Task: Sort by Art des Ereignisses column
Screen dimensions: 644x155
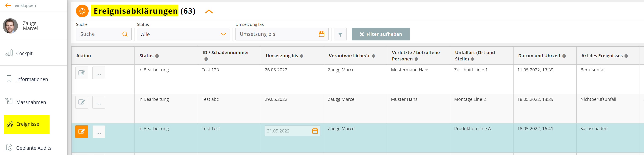Action: pos(626,56)
